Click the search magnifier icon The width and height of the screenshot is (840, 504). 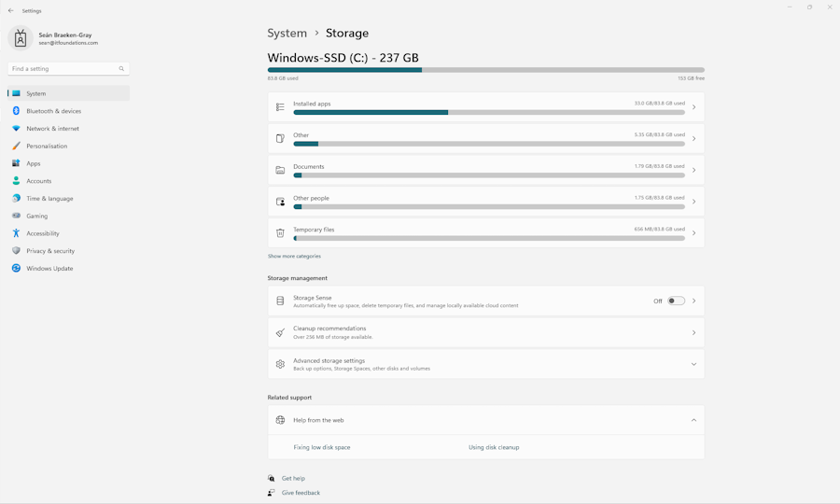point(121,69)
